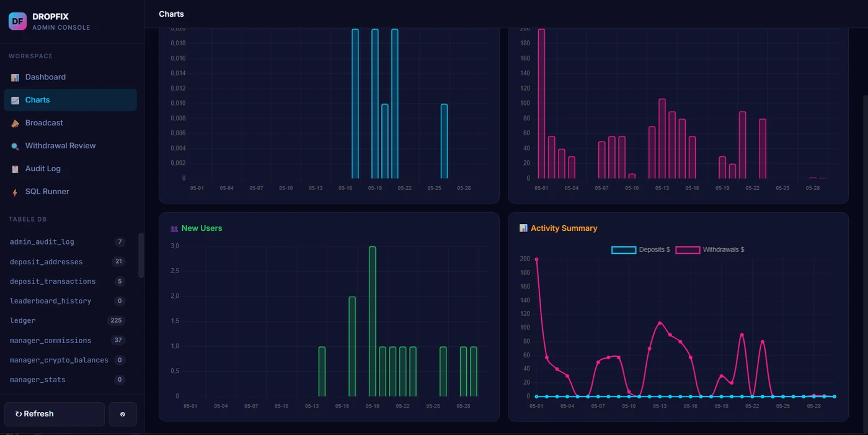Click the 7 count badge for admin_audit_log

(x=120, y=242)
